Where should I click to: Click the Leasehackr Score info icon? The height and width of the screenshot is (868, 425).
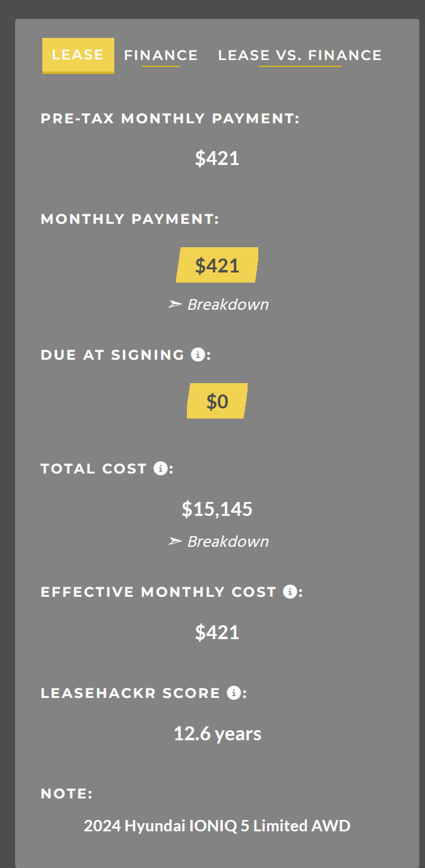[x=234, y=693]
